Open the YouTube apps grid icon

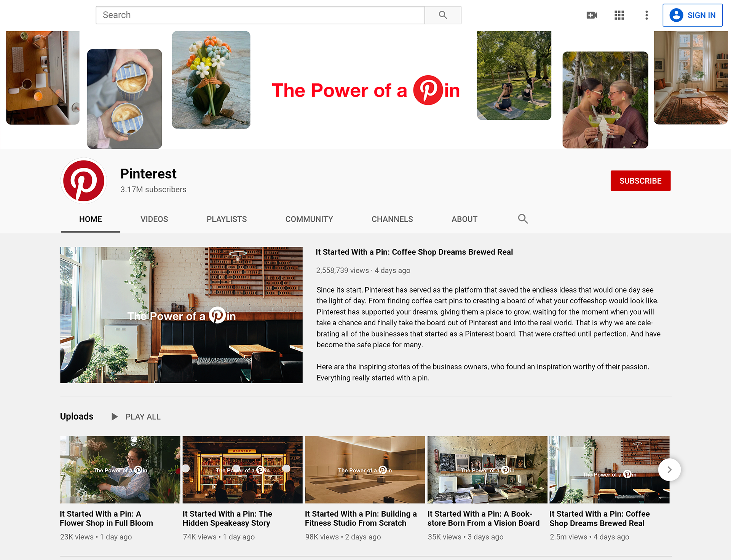click(x=619, y=15)
